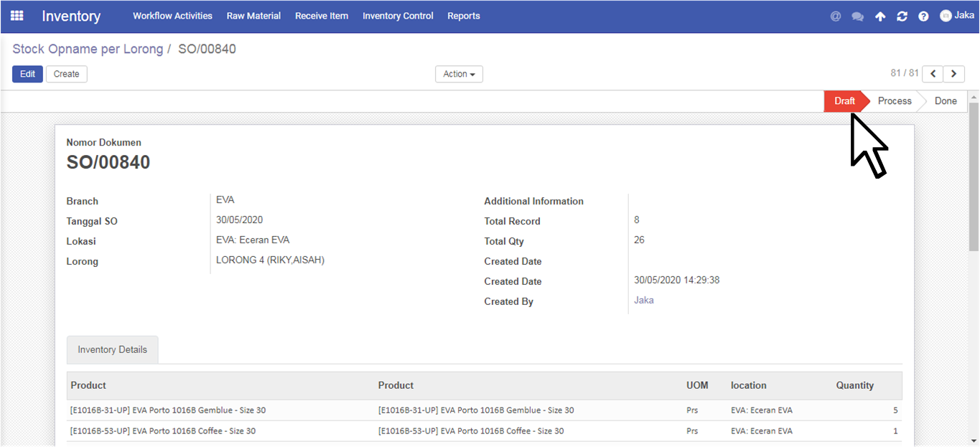
Task: Open the chat conversations icon
Action: click(x=857, y=17)
